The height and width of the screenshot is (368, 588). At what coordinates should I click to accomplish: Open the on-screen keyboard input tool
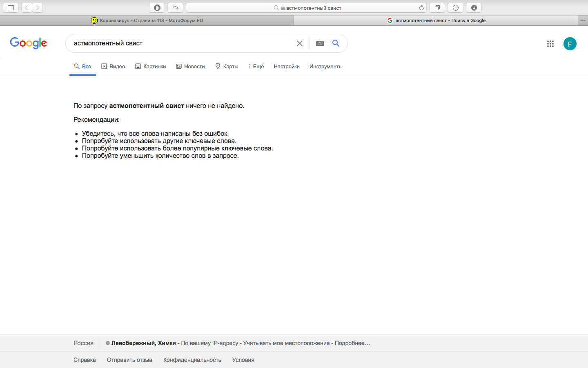(320, 43)
